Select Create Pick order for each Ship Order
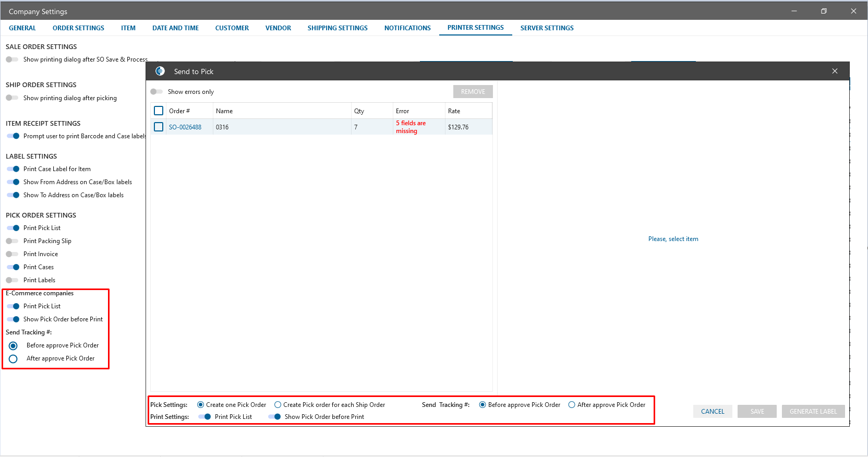 tap(278, 405)
